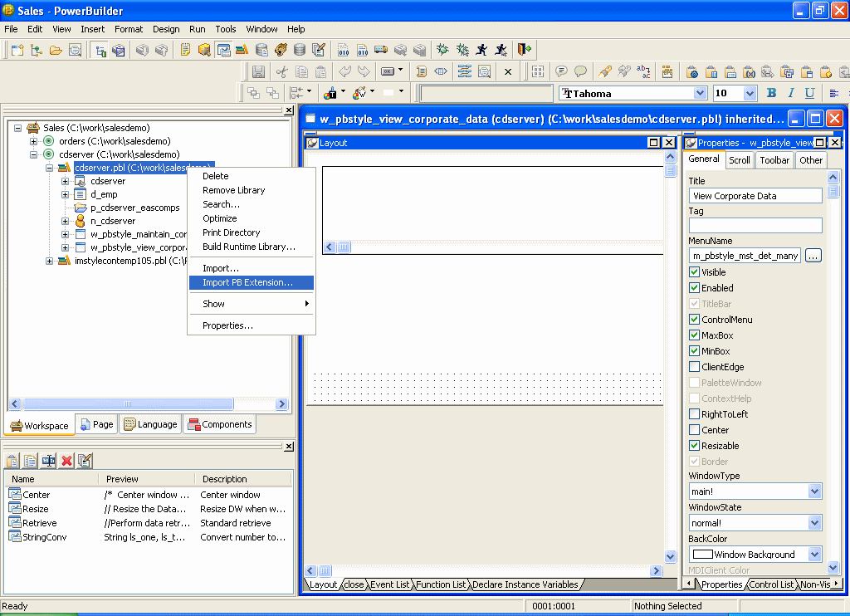Image resolution: width=850 pixels, height=616 pixels.
Task: Open the To-Do List notepad icon
Action: [x=185, y=51]
